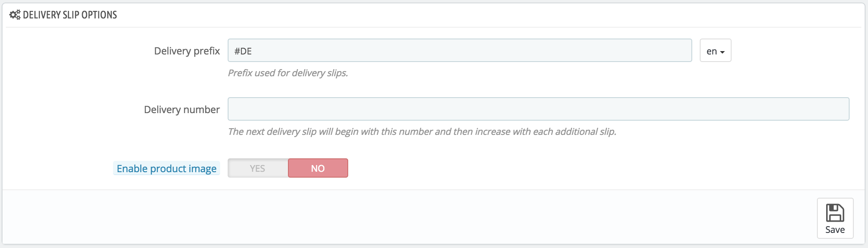Click into the empty Delivery number field
Image resolution: width=868 pixels, height=248 pixels.
click(538, 109)
